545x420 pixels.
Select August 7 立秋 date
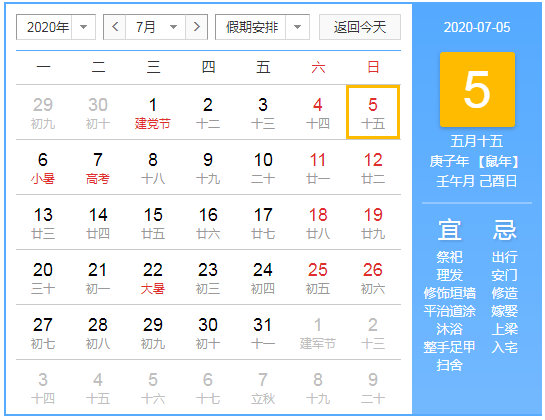click(x=263, y=388)
